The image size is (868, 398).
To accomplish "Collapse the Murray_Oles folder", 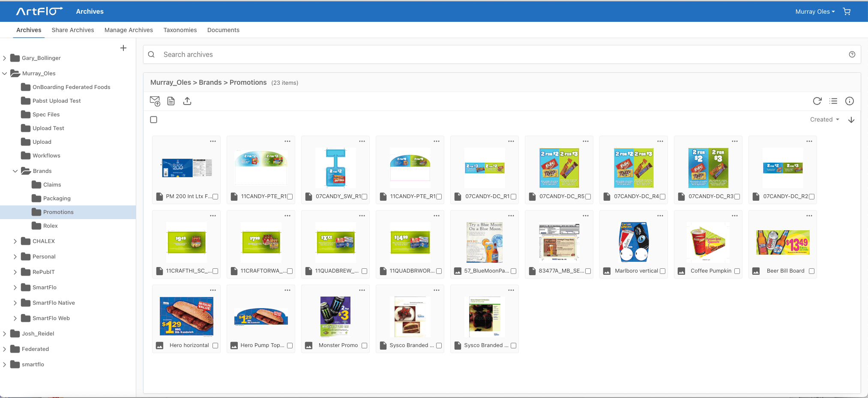I will pos(5,74).
